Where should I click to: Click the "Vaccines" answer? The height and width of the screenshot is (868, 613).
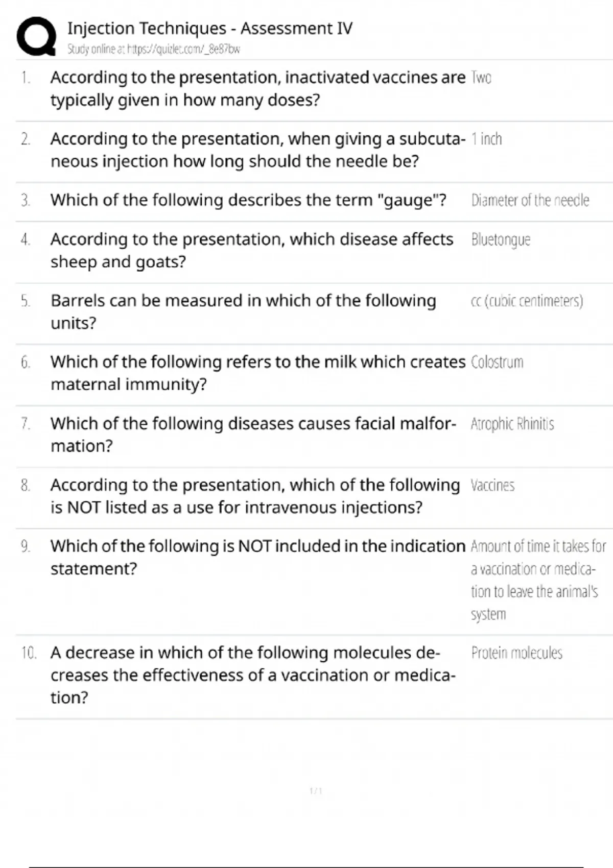pos(492,485)
